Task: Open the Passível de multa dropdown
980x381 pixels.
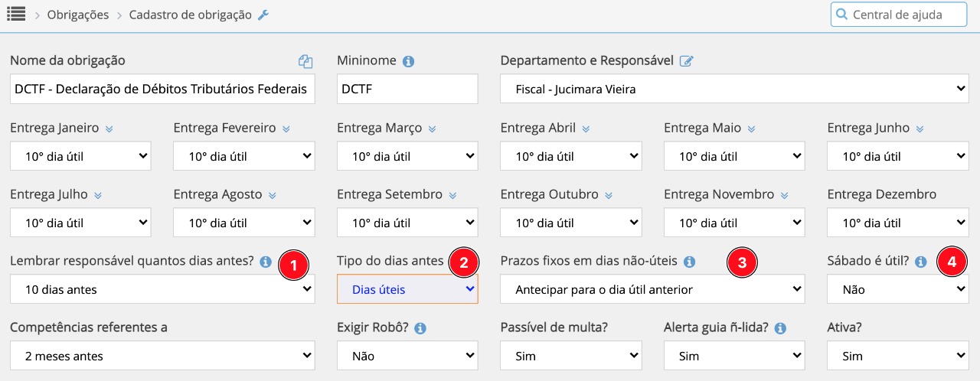Action: tap(570, 356)
